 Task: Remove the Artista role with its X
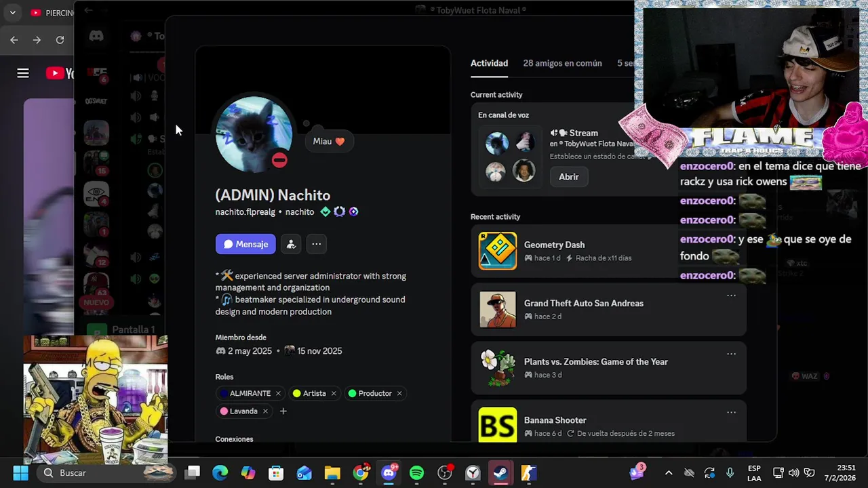[x=334, y=393]
